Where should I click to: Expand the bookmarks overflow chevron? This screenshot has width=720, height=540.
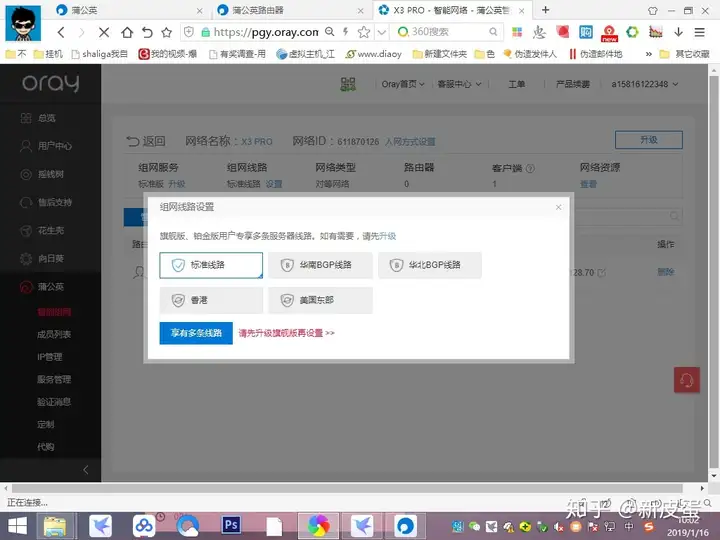point(648,54)
